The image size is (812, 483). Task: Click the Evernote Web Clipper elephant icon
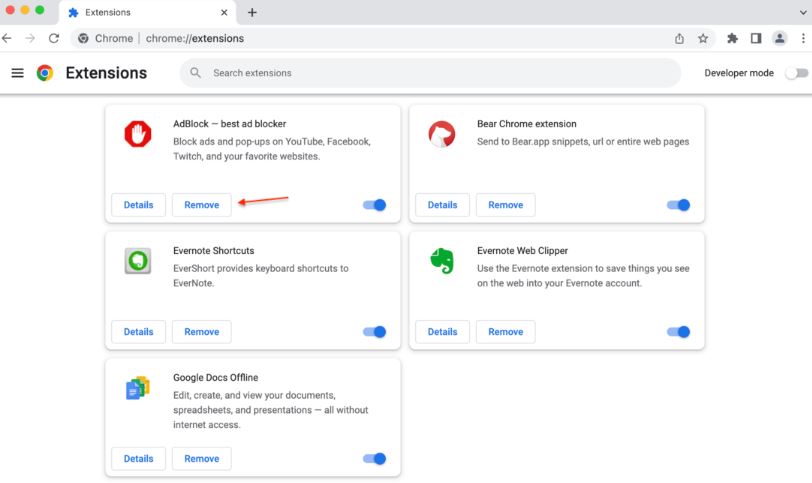tap(442, 260)
